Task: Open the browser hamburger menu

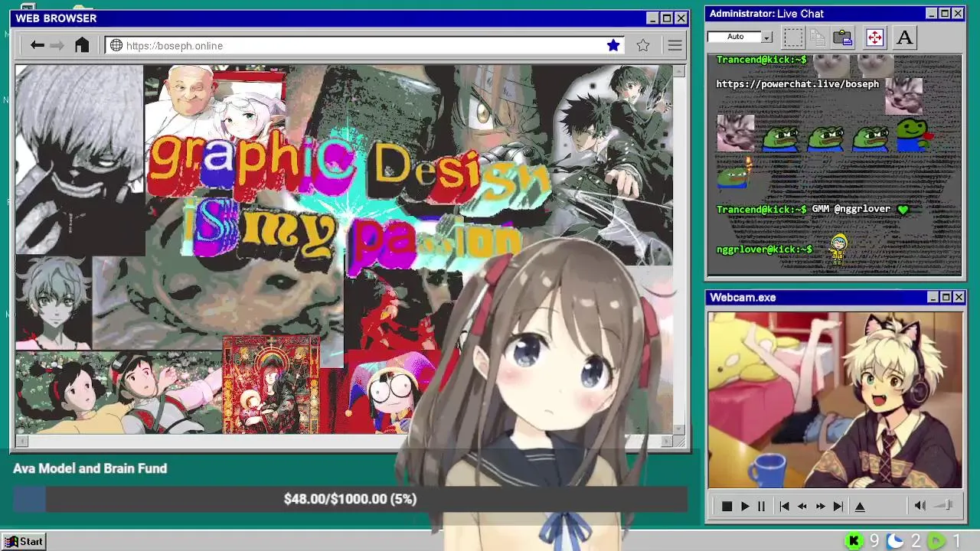Action: point(675,45)
